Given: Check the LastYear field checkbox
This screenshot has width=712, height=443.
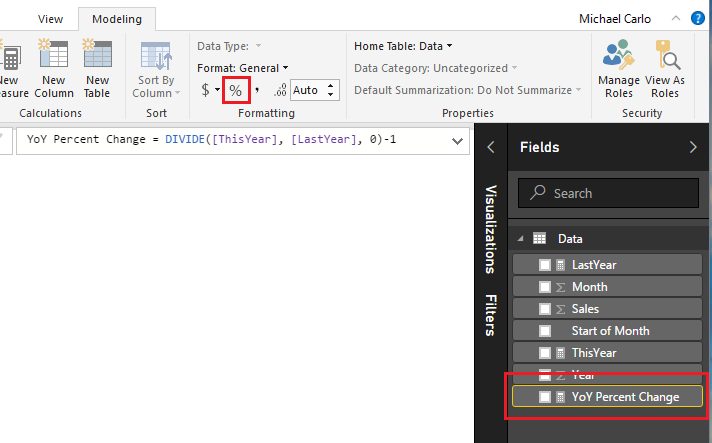Looking at the screenshot, I should click(545, 265).
